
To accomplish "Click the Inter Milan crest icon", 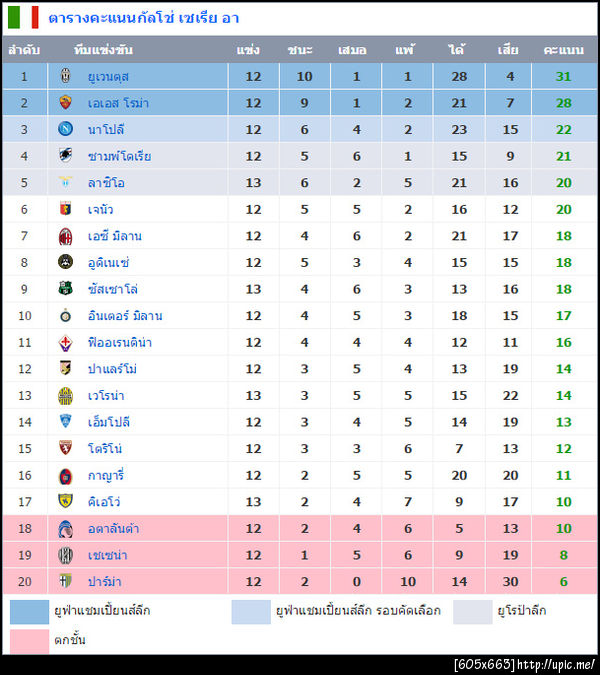I will [66, 316].
